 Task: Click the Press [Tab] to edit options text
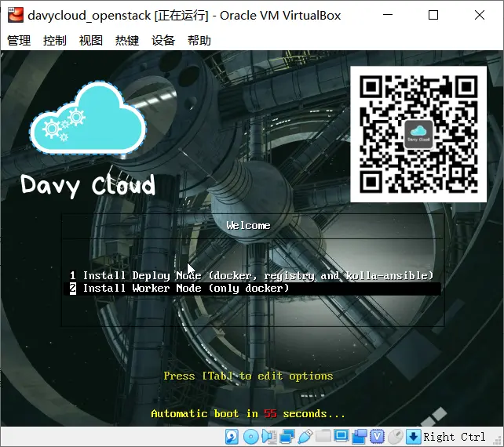(248, 376)
